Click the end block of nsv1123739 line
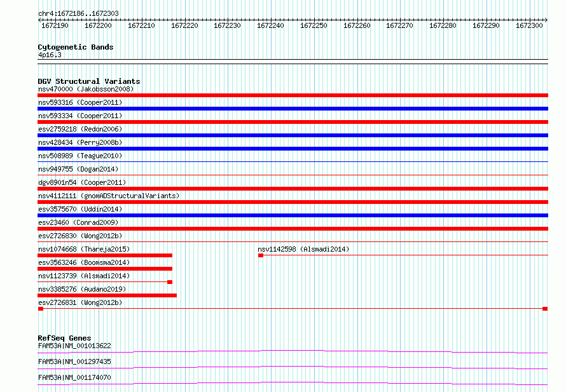This screenshot has height=392, width=566. click(x=170, y=282)
